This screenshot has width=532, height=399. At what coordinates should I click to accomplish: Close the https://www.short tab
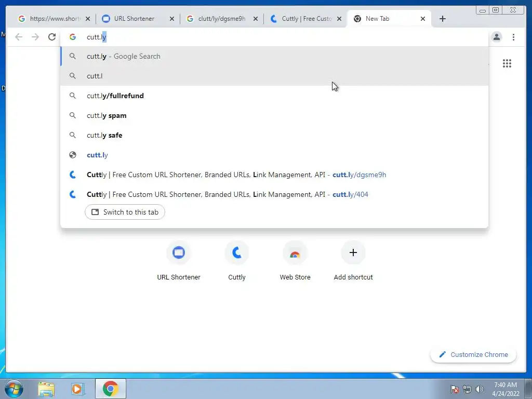[x=88, y=19]
